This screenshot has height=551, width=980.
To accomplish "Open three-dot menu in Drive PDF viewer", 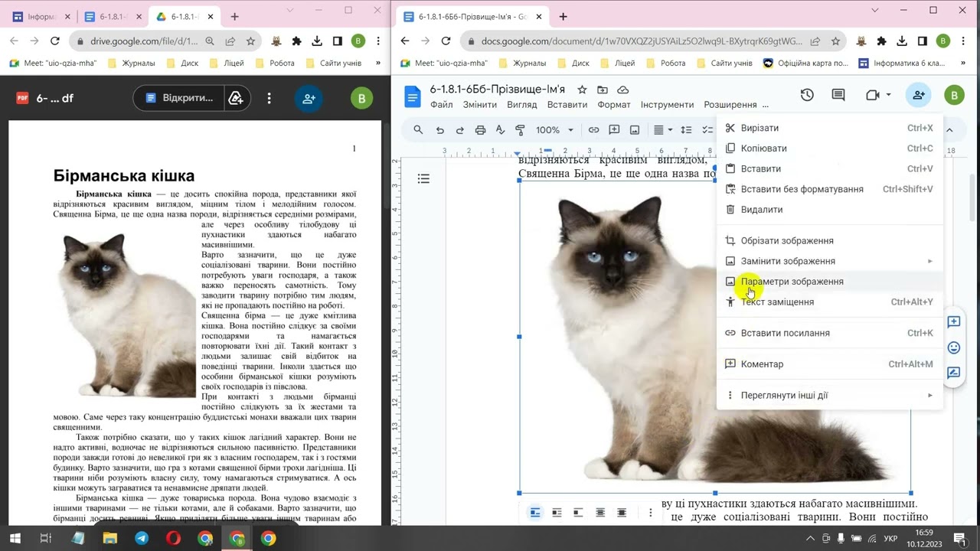I will [x=269, y=98].
